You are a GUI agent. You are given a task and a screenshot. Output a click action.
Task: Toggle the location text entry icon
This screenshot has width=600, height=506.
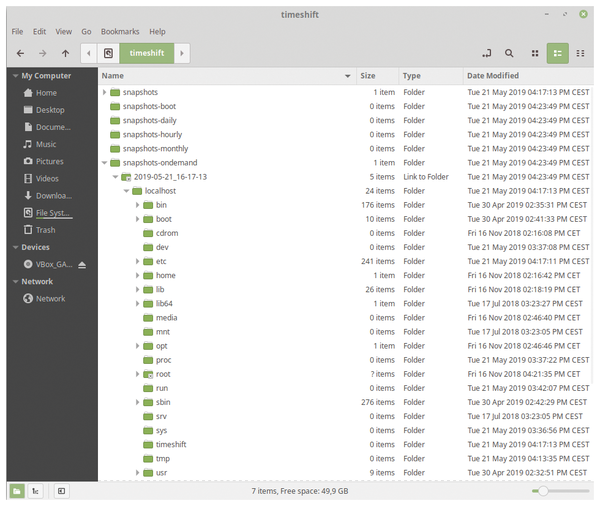click(x=486, y=53)
